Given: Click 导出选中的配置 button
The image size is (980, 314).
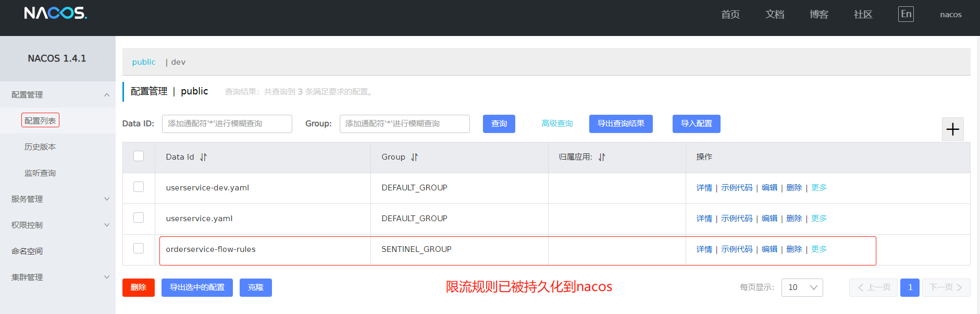Looking at the screenshot, I should click(197, 287).
